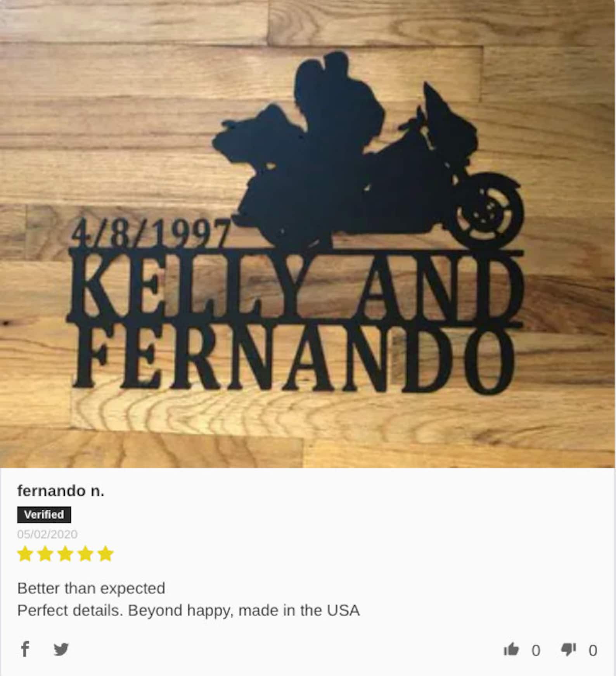The width and height of the screenshot is (616, 676).
Task: Downvote review with thumbs down icon
Action: tap(568, 649)
